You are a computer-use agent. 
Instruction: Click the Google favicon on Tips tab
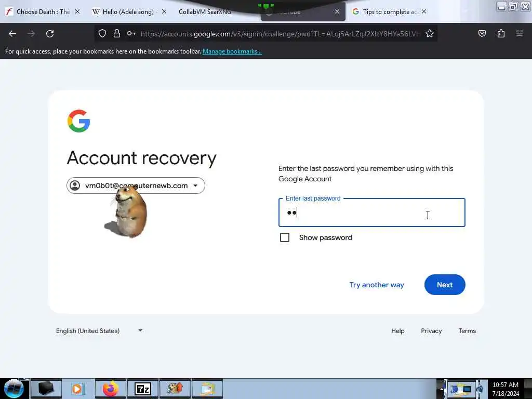[355, 12]
